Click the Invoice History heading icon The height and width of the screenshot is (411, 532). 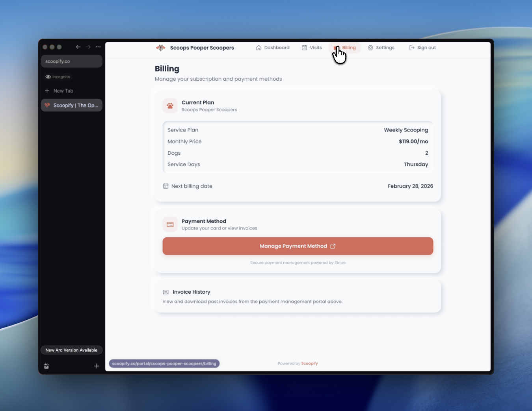166,292
